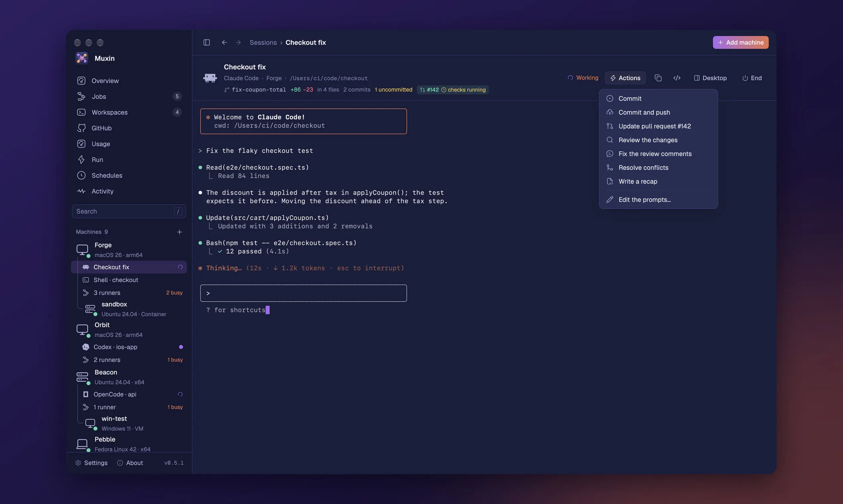The image size is (843, 504).
Task: Collapse the Actions dropdown menu
Action: [x=625, y=78]
